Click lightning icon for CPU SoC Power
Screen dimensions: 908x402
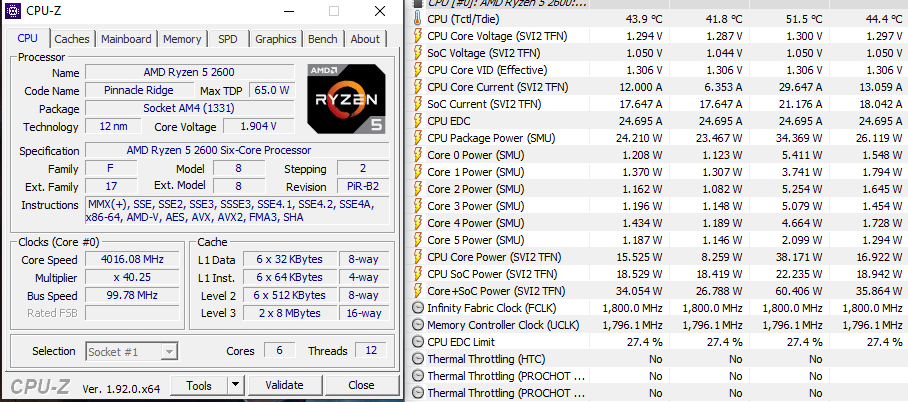418,274
